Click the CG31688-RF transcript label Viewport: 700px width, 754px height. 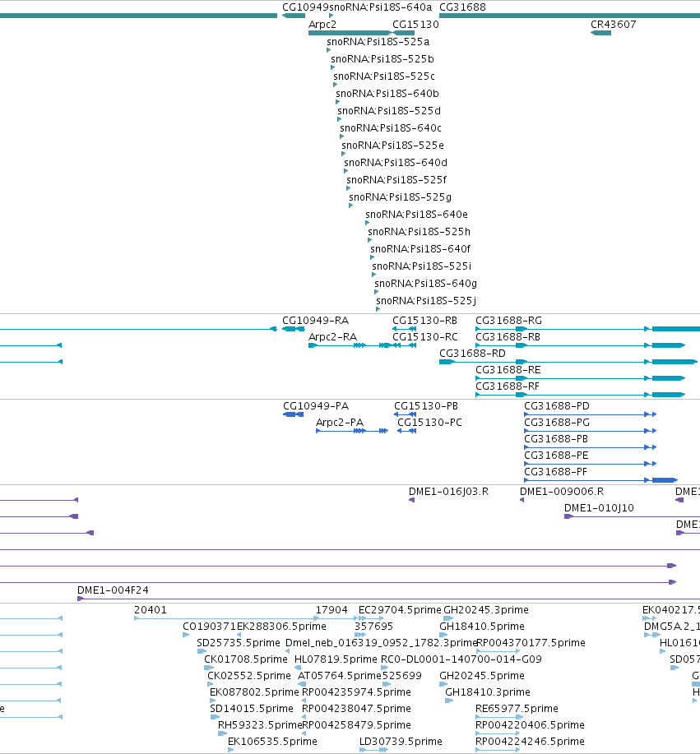pyautogui.click(x=508, y=386)
